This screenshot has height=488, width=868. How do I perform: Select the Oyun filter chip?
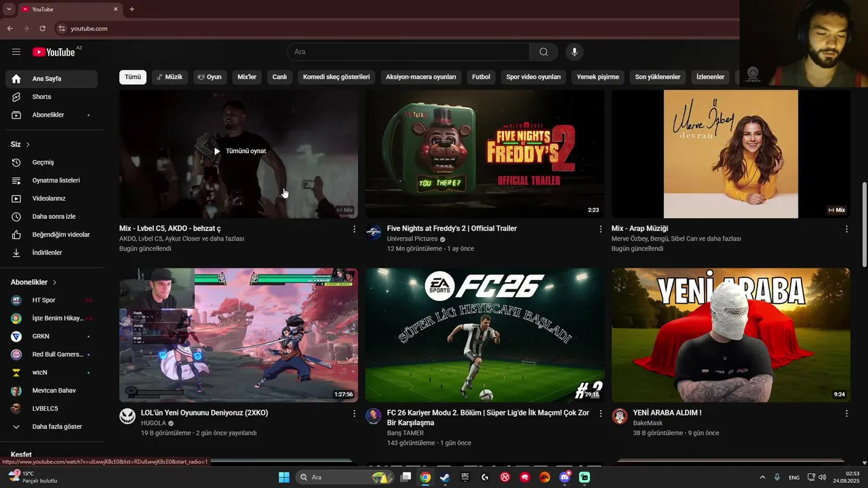[x=210, y=77]
